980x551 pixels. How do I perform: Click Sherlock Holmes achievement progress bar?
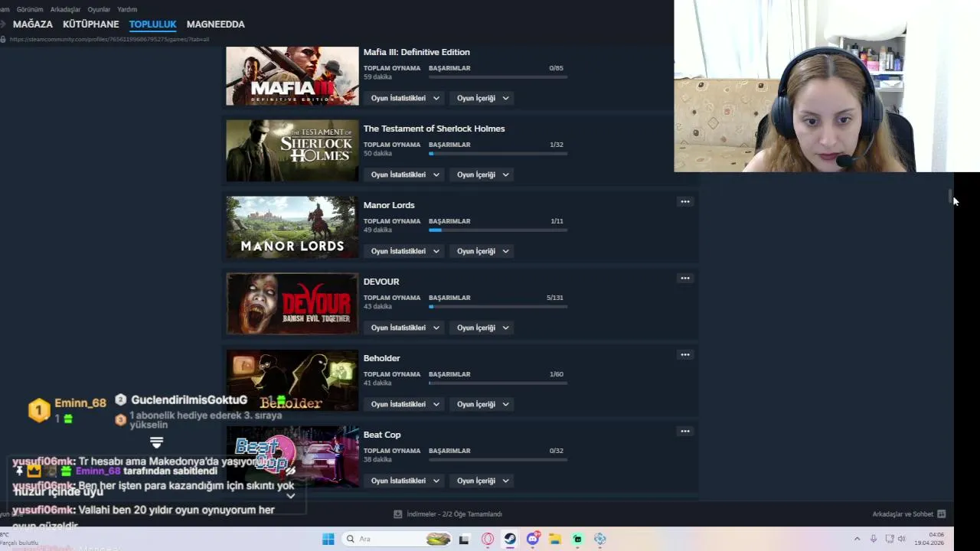tap(498, 154)
